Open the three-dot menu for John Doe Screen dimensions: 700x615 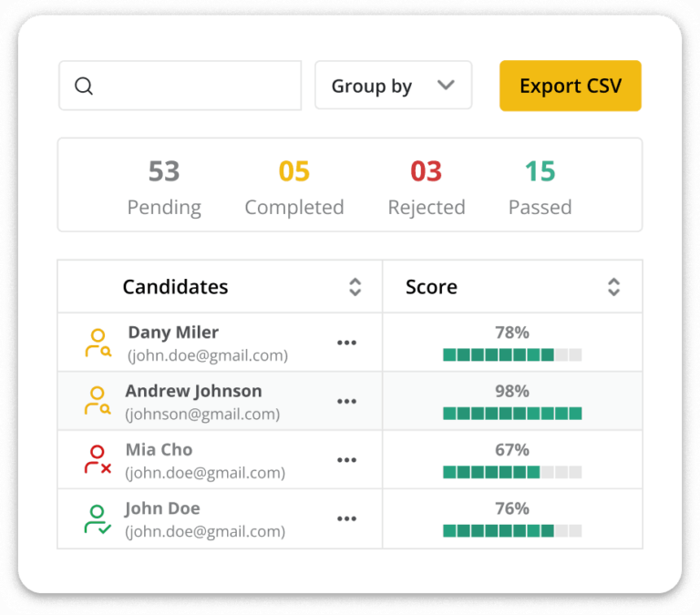pos(346,519)
